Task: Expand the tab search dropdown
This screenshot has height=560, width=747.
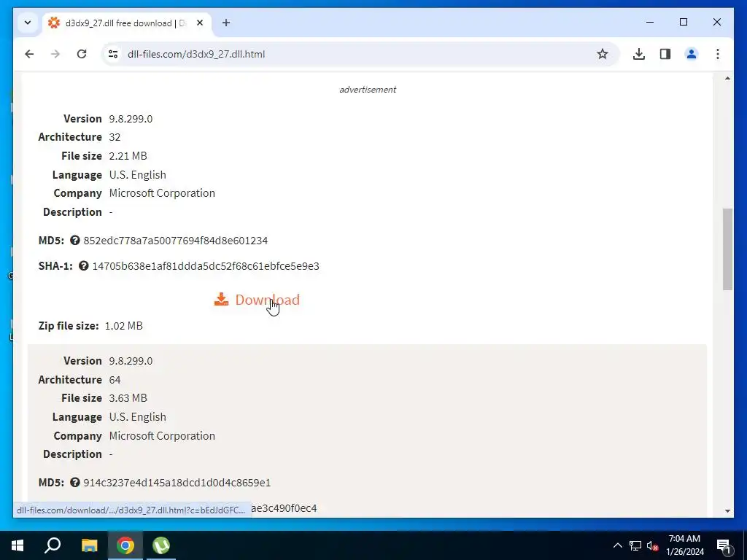Action: [28, 23]
